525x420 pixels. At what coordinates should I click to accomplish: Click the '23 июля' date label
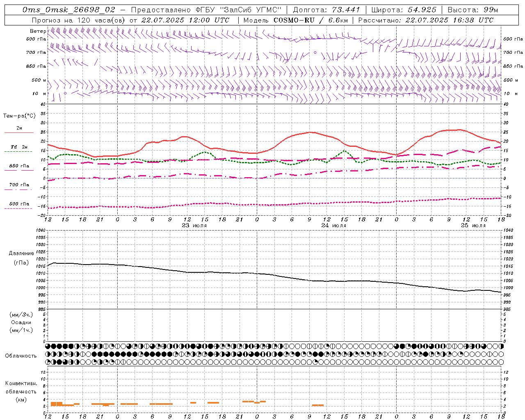pyautogui.click(x=194, y=226)
